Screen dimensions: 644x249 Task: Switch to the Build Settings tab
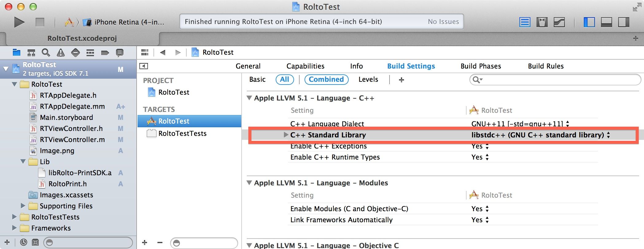point(411,66)
